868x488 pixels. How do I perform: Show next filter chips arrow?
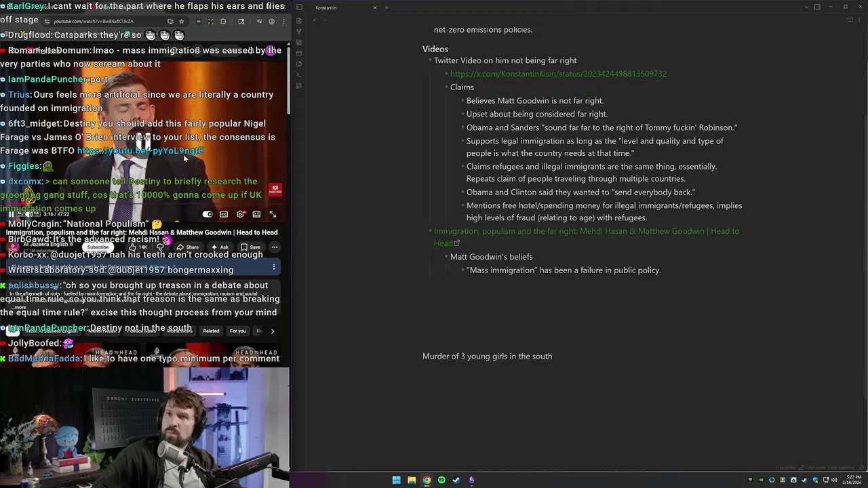(273, 331)
